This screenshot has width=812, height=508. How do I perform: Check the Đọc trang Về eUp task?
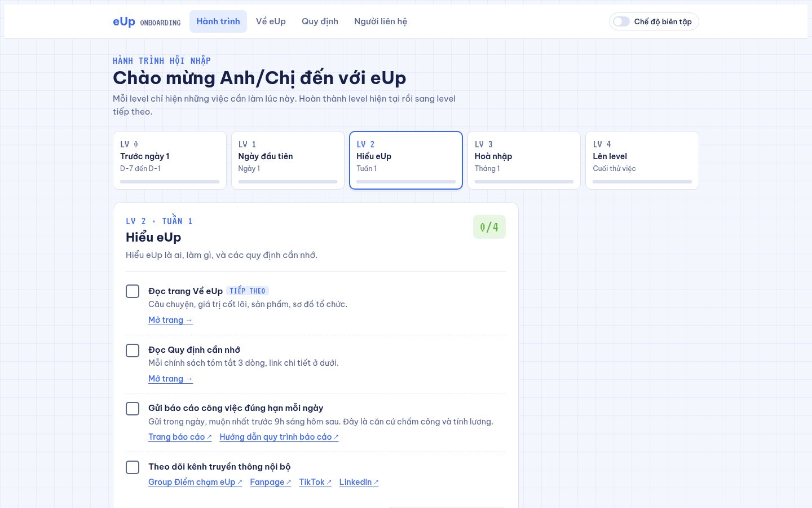click(133, 291)
